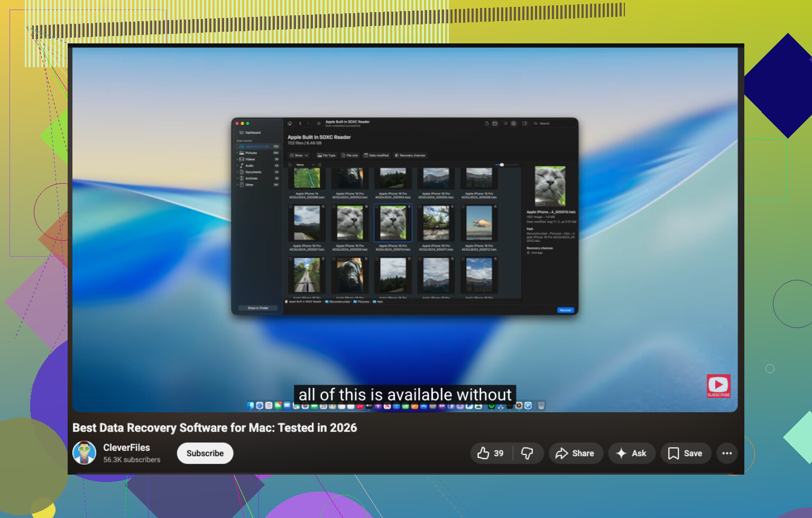Click star icon on 000011.heic thumbnail
The width and height of the screenshot is (812, 518).
pyautogui.click(x=453, y=206)
